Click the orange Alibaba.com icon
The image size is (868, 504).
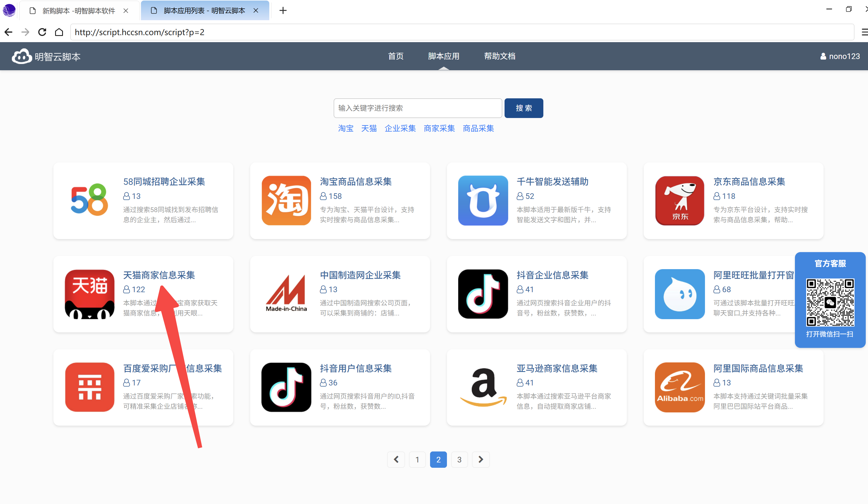[x=680, y=387]
